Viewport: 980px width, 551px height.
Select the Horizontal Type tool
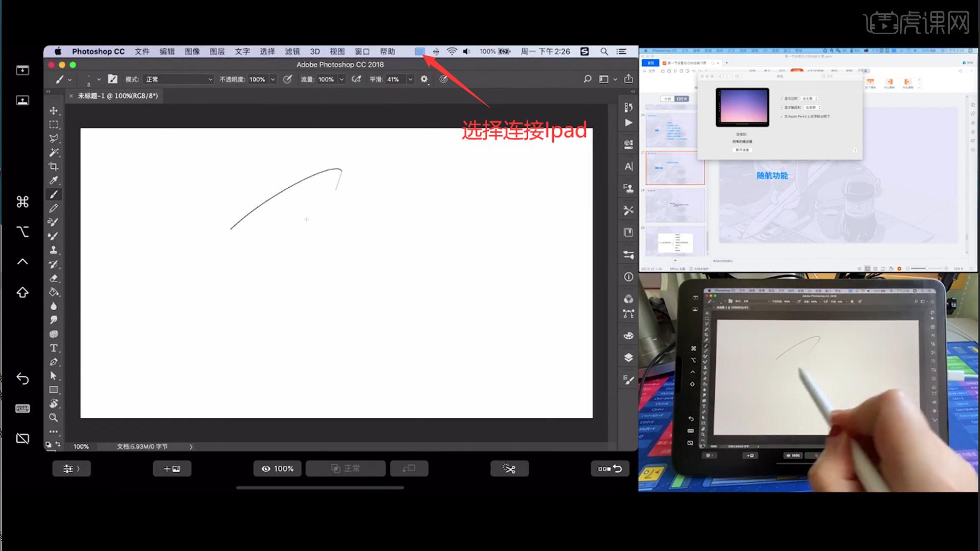[x=54, y=348]
